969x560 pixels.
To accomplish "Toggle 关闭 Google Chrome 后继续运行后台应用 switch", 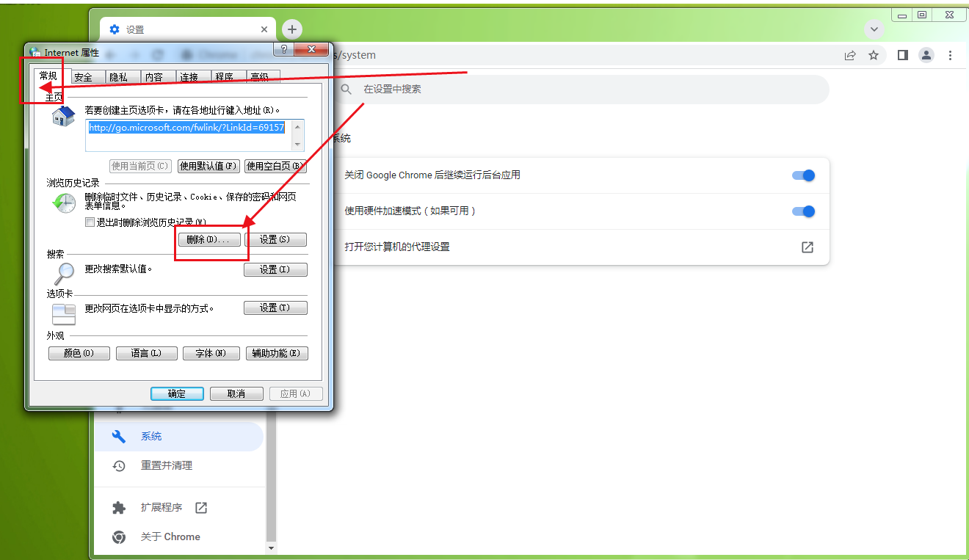I will (804, 175).
